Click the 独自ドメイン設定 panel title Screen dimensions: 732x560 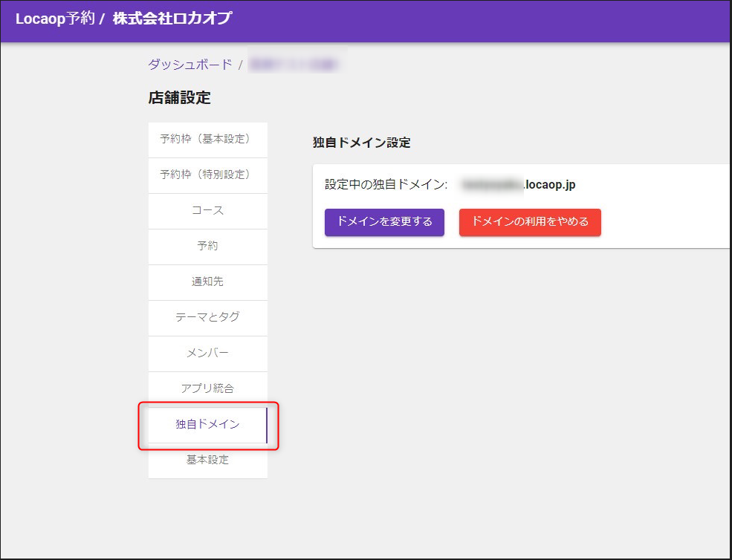click(x=361, y=143)
